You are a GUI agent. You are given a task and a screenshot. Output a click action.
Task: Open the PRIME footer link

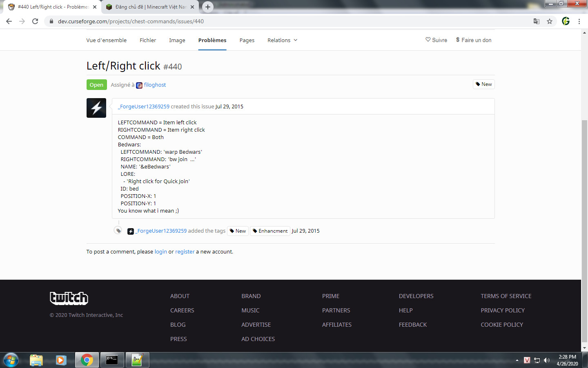pos(331,296)
